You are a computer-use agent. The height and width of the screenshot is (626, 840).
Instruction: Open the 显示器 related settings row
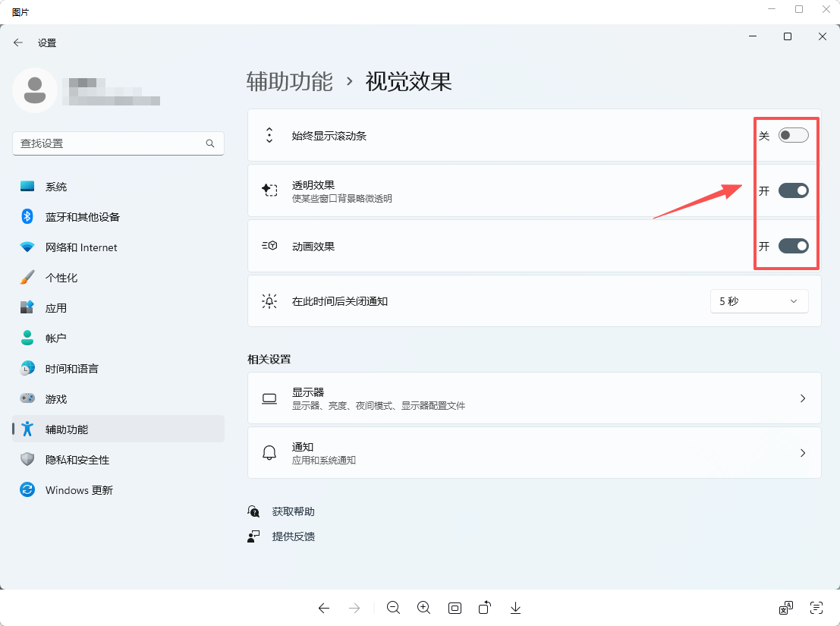click(534, 398)
